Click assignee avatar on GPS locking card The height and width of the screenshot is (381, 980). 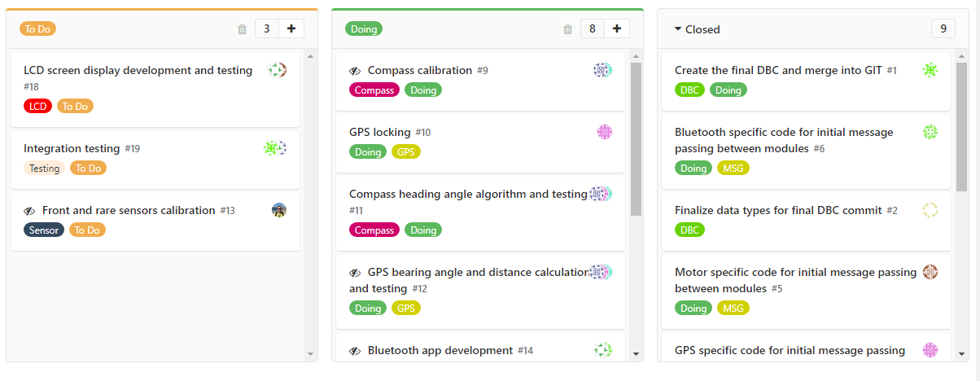[605, 132]
